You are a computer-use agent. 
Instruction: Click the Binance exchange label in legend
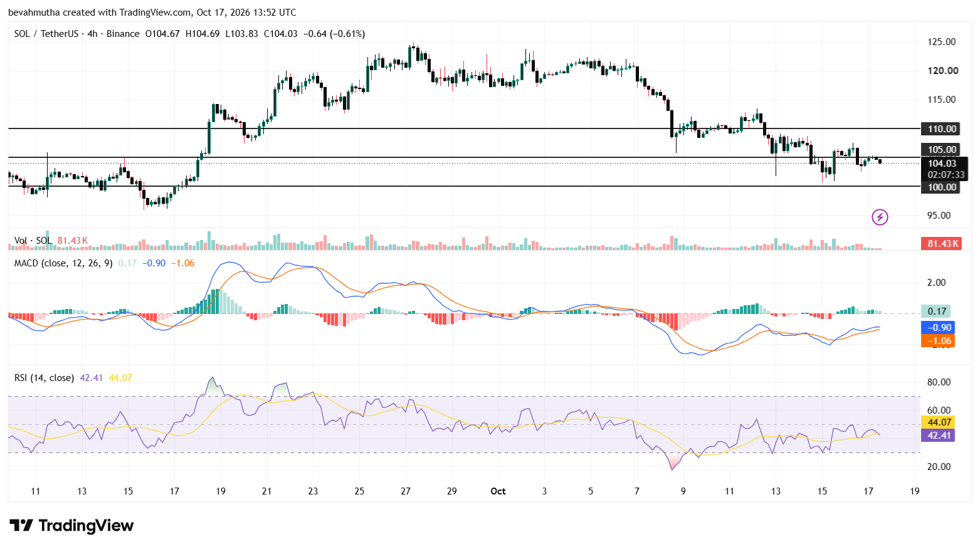click(123, 34)
